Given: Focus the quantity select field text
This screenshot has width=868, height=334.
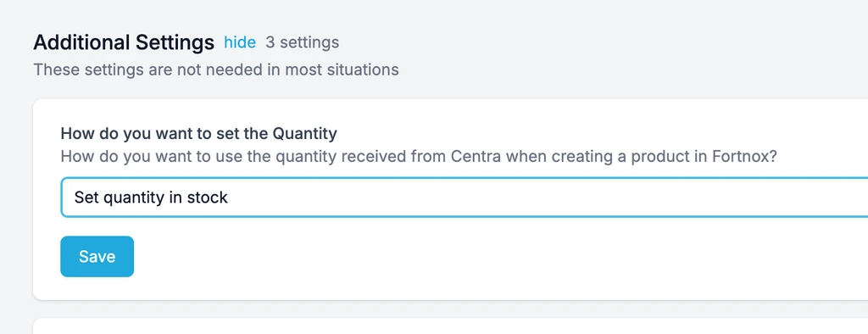Looking at the screenshot, I should tap(151, 198).
